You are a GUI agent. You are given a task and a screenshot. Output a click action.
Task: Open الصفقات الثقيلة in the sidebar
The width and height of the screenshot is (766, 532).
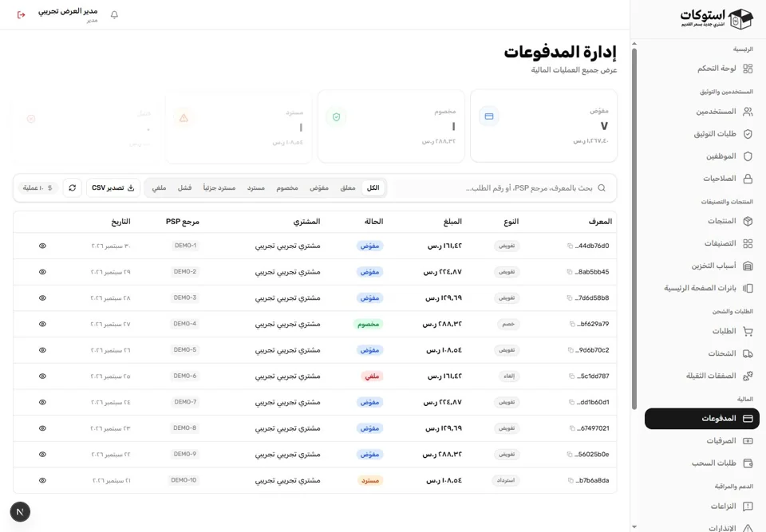click(x=702, y=376)
